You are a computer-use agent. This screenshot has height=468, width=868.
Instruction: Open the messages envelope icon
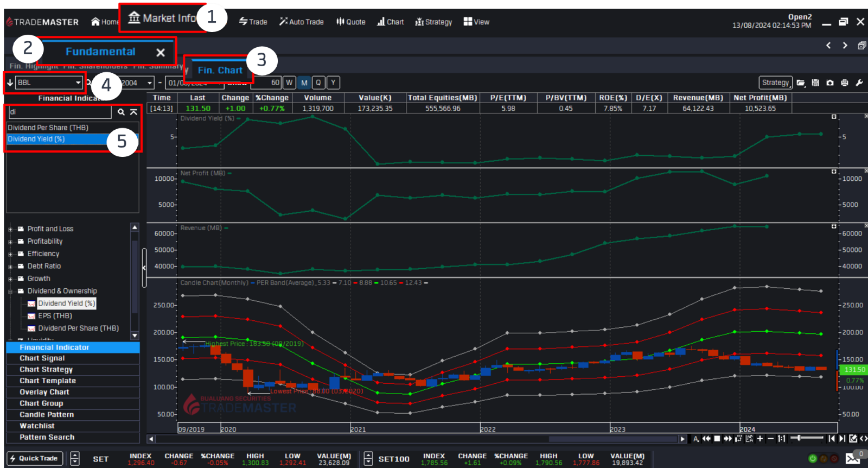pyautogui.click(x=852, y=459)
